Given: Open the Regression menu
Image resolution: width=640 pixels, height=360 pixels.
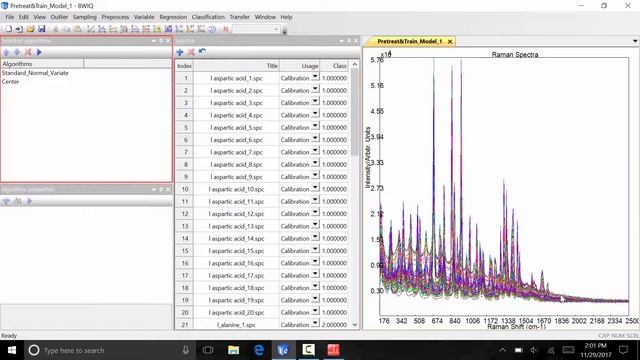Looking at the screenshot, I should point(173,17).
